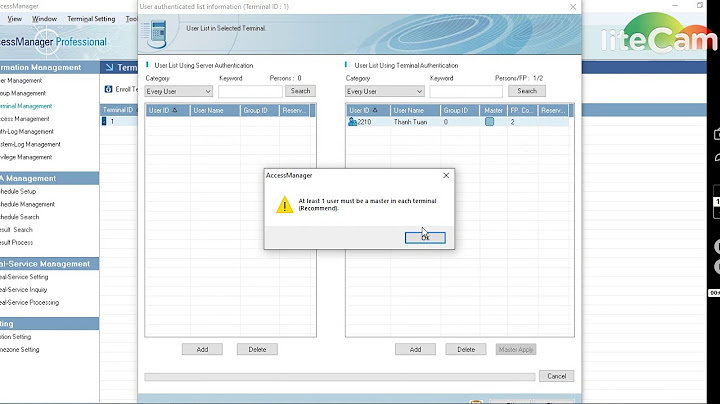Open Meal-Service Inquiry in sidebar
Screen dimensions: 720x404
click(x=23, y=290)
